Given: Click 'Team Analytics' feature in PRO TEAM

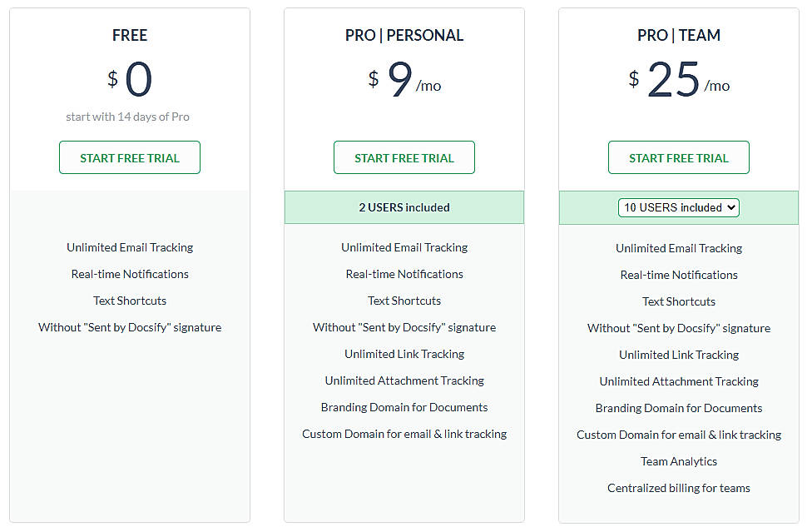Looking at the screenshot, I should coord(678,460).
